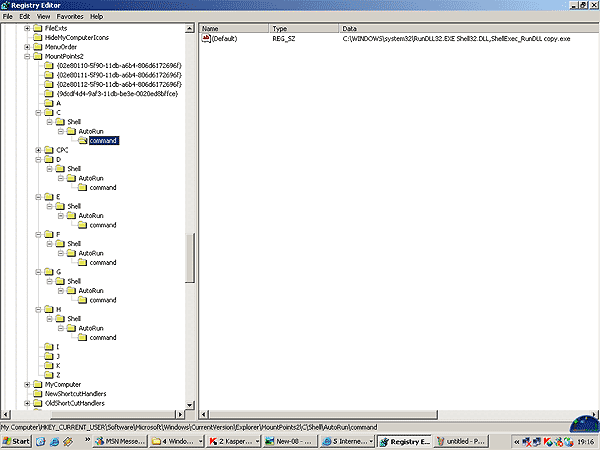Click the Data column header
600x450 pixels.
[469, 29]
